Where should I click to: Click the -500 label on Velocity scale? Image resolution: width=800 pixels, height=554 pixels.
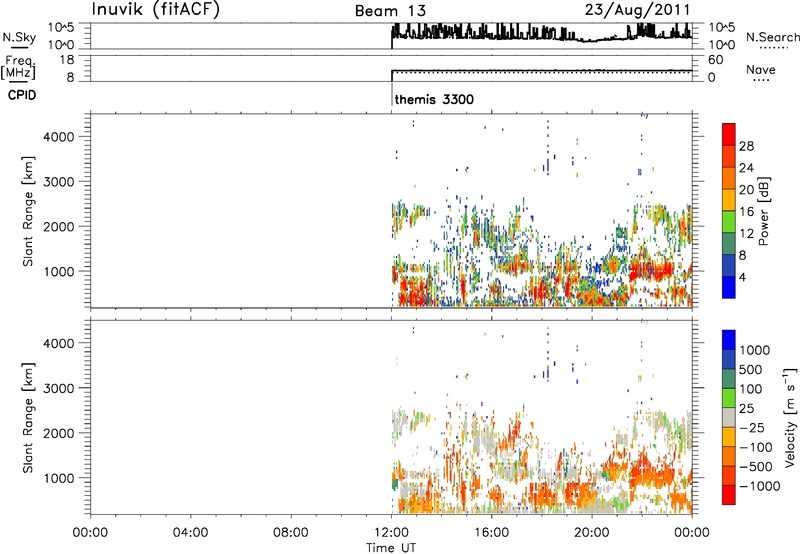(755, 467)
